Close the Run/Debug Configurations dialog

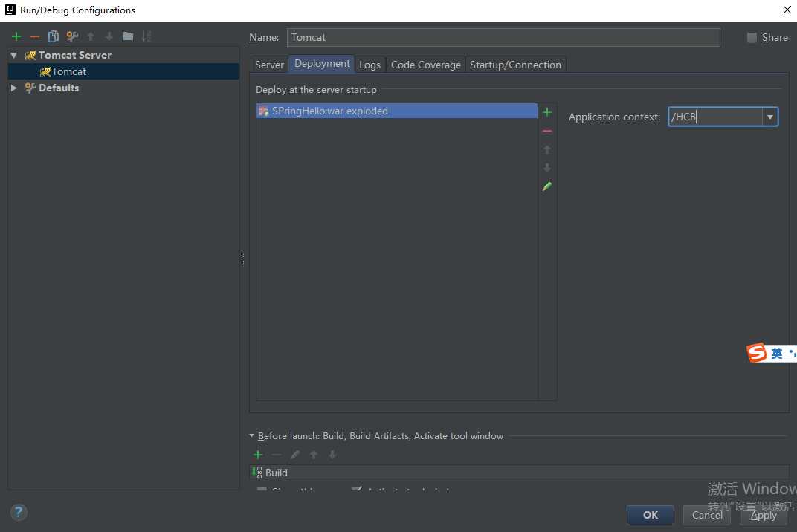pos(787,10)
